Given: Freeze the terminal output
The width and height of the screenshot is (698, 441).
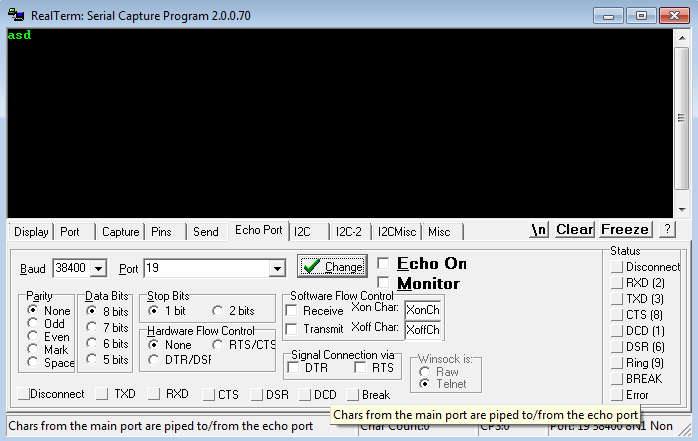Looking at the screenshot, I should tap(625, 230).
